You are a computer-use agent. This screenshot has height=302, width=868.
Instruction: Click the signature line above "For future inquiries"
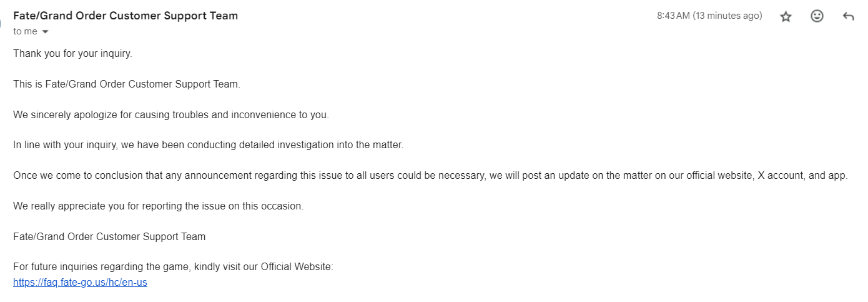pyautogui.click(x=109, y=236)
